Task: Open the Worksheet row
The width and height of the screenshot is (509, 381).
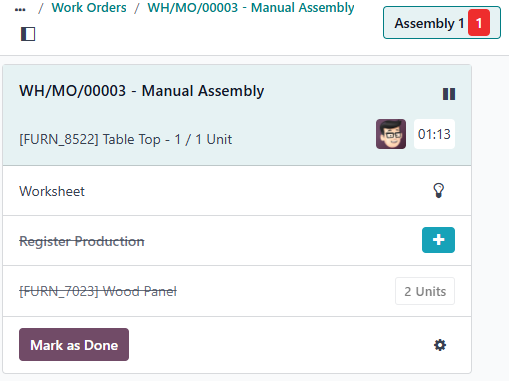Action: [x=237, y=191]
